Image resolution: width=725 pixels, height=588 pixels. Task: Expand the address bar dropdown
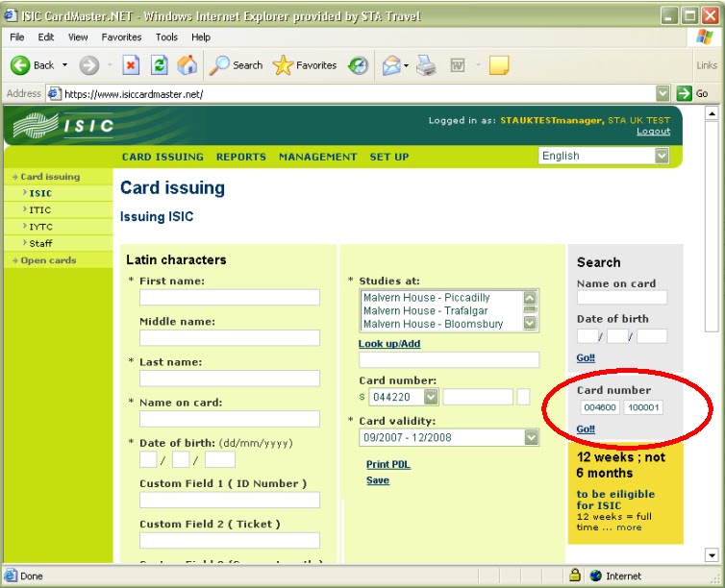click(662, 94)
